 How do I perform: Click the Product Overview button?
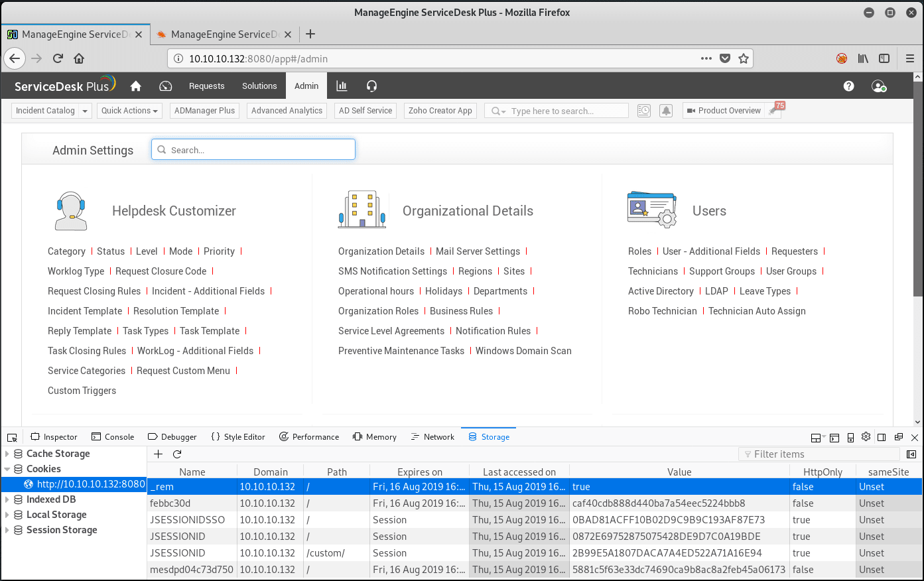(724, 111)
